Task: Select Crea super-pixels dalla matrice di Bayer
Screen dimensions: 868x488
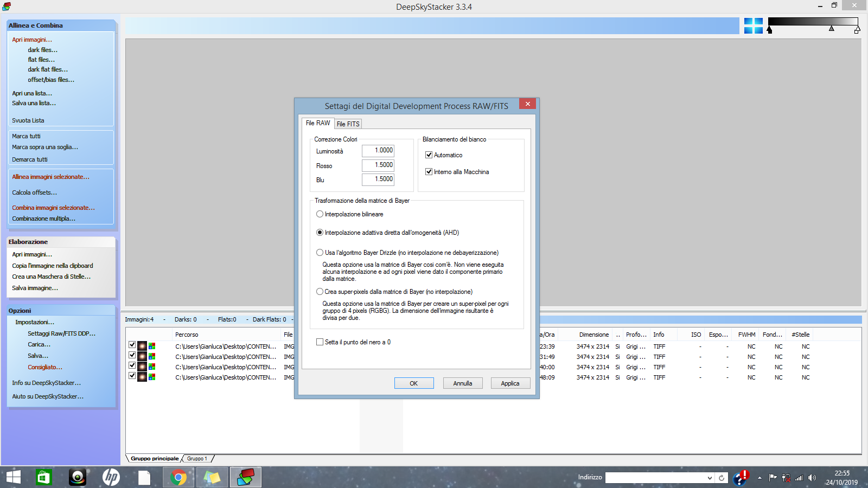Action: coord(320,292)
